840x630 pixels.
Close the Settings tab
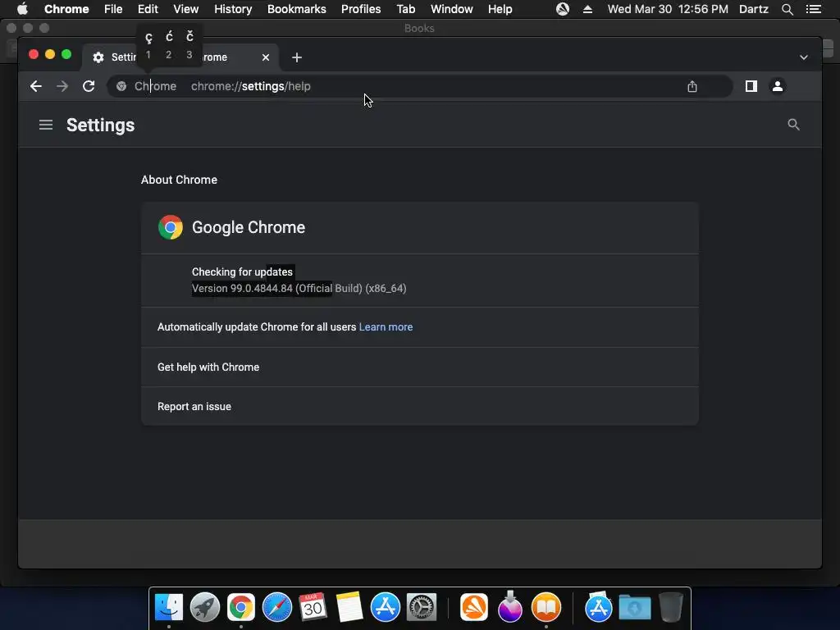(x=266, y=57)
